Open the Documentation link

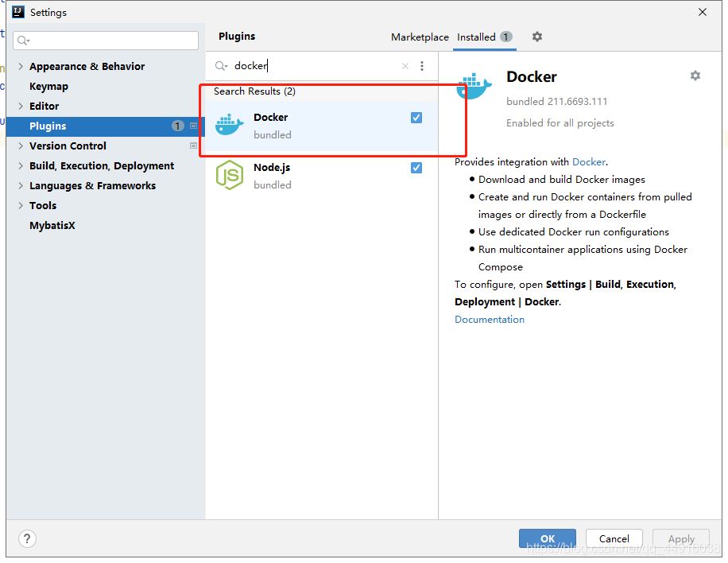(490, 320)
